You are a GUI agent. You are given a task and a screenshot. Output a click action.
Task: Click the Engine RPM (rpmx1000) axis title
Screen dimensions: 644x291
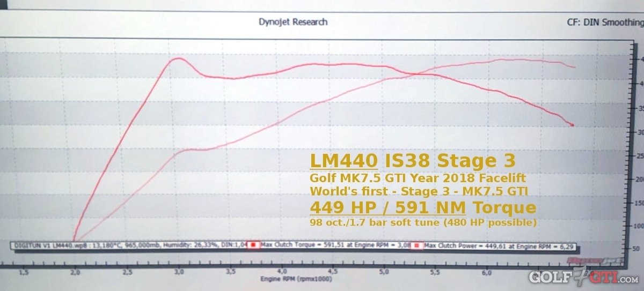(x=296, y=279)
